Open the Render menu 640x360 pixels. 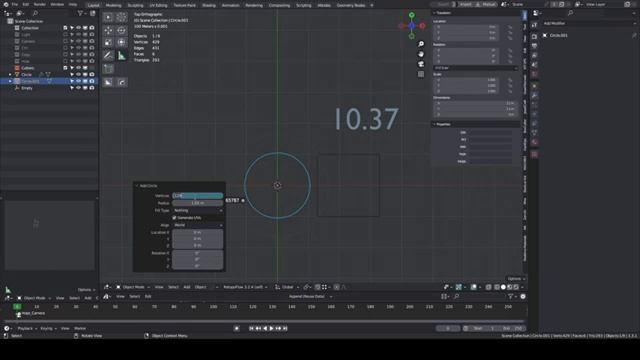(40, 4)
